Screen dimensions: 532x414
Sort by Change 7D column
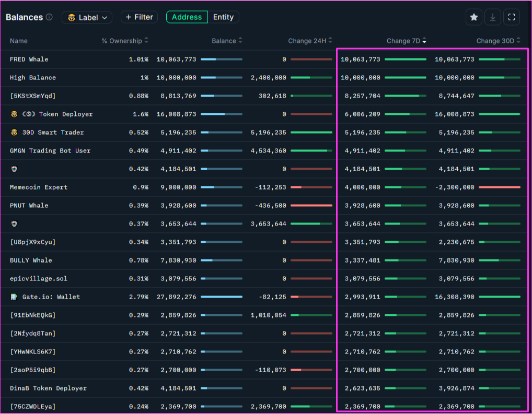point(407,41)
